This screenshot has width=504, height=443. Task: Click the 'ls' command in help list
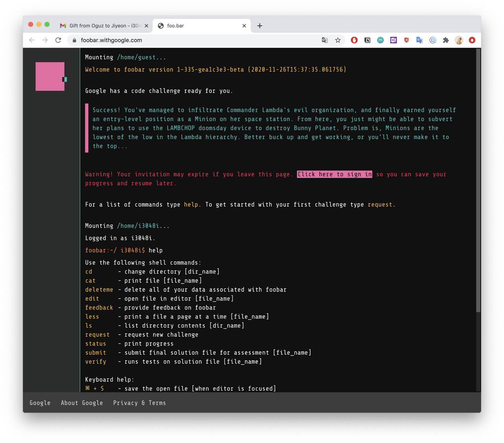coord(89,326)
